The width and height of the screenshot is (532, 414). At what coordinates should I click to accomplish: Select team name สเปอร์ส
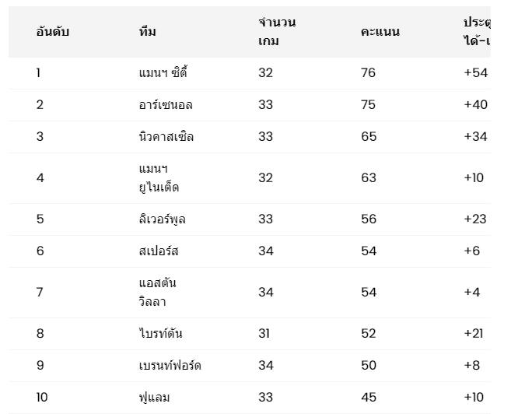coord(159,251)
